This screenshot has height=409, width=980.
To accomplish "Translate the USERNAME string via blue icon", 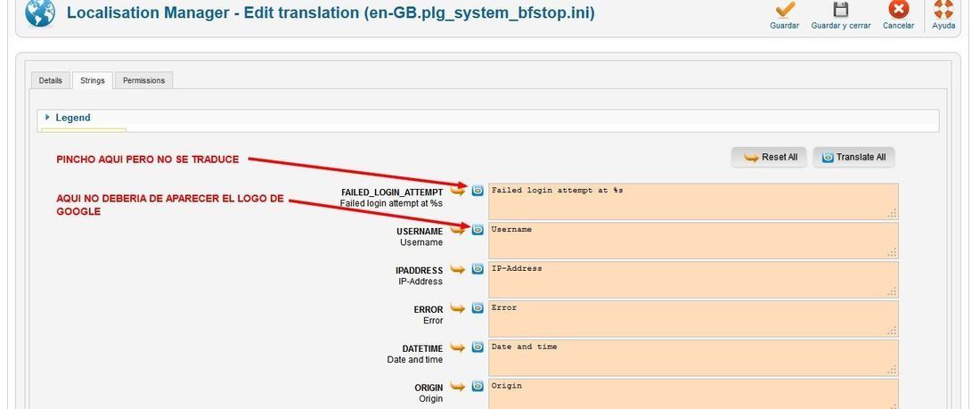I will point(478,230).
